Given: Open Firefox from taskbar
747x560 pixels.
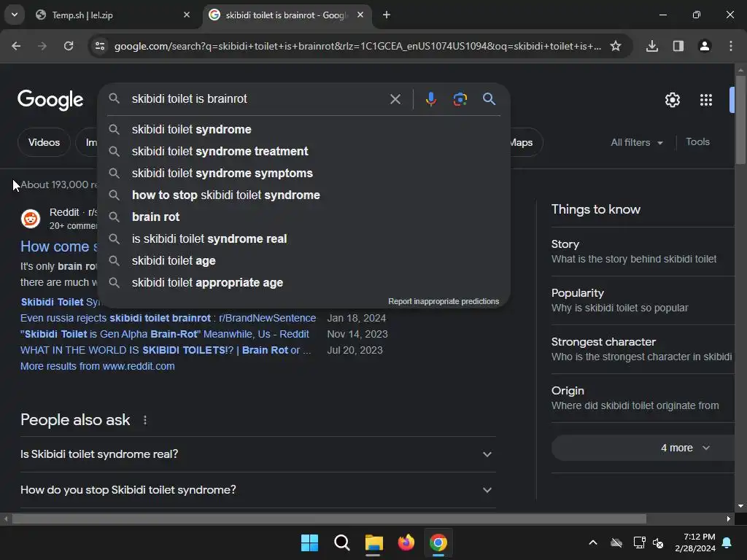Looking at the screenshot, I should point(406,542).
